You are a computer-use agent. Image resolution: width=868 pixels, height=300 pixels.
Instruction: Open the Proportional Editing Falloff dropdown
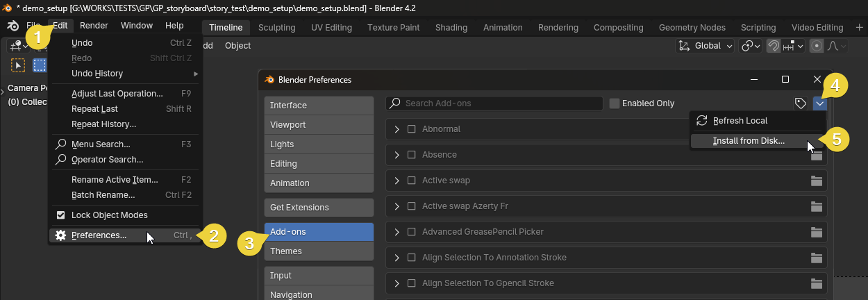pyautogui.click(x=836, y=46)
